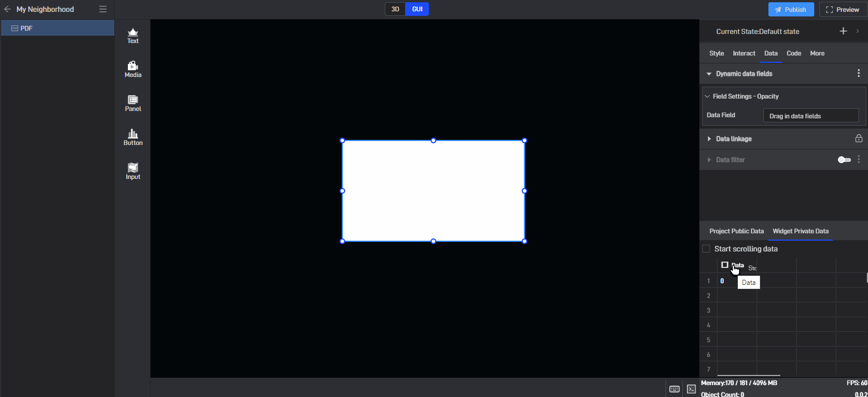Enable the Start scrolling data checkbox
Viewport: 868px width, 397px height.
(x=706, y=249)
